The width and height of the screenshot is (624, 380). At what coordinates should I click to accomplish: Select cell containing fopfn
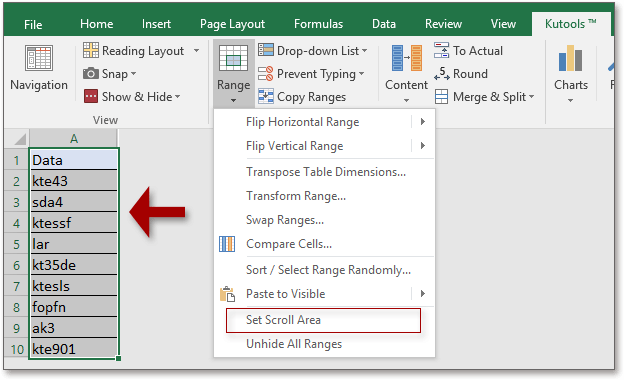74,307
